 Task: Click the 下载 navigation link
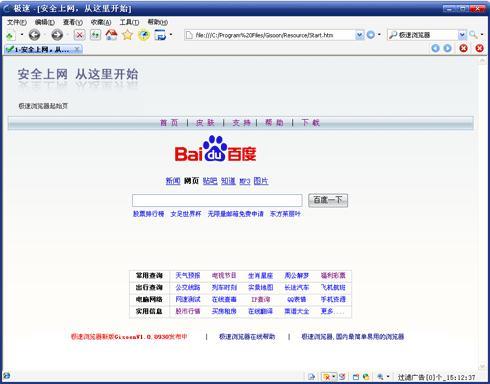[x=310, y=123]
